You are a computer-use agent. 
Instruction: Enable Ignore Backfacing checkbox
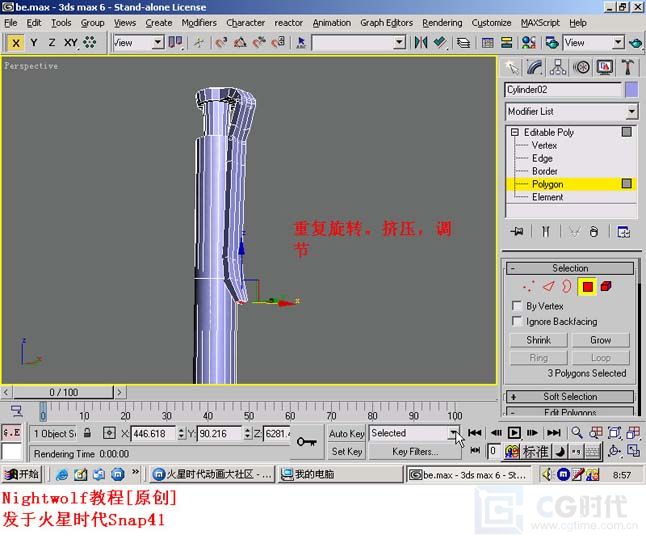coord(517,321)
